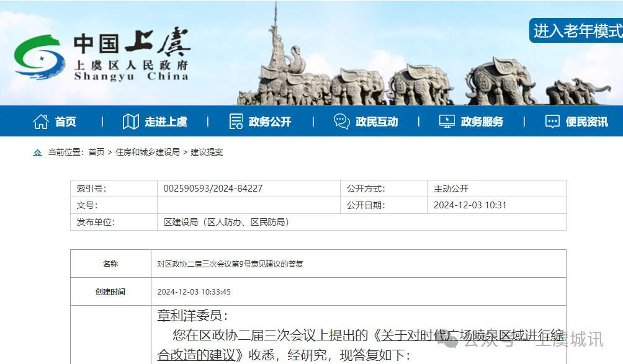Screen dimensions: 623x364
Task: Click the 索引号 label cell
Action: [114, 189]
